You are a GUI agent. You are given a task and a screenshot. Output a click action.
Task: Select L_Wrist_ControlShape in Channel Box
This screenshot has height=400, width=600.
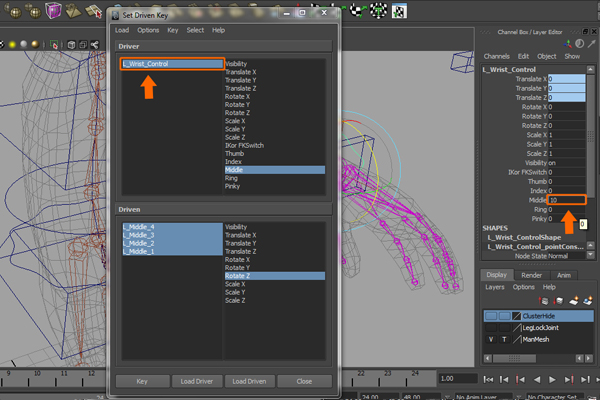click(x=524, y=237)
